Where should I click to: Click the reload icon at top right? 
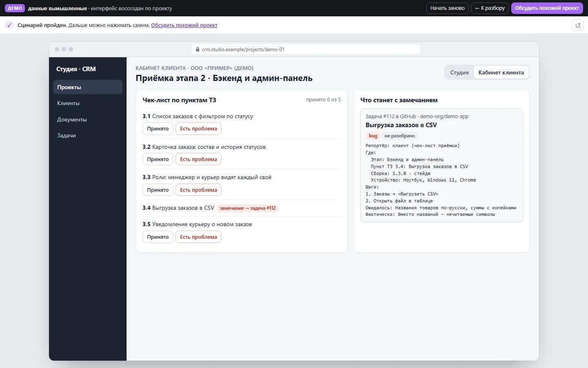pos(577,25)
